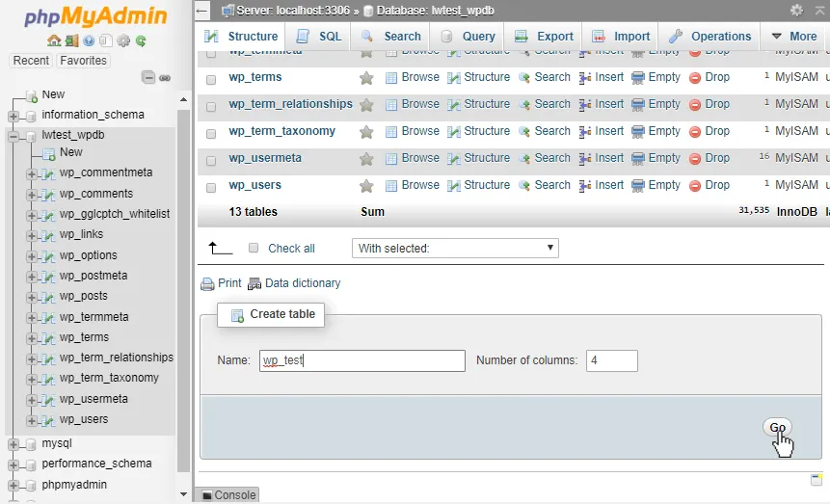
Task: Click the Browse icon for wp_usermeta
Action: [x=391, y=159]
